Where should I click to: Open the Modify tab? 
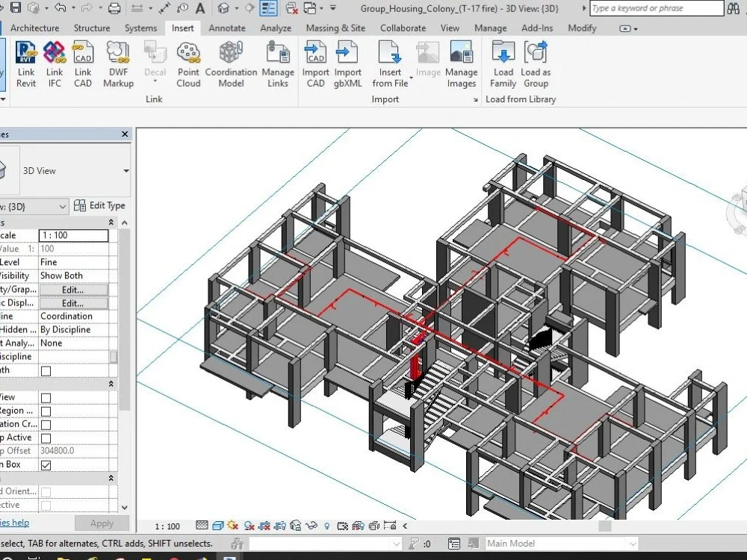tap(582, 28)
